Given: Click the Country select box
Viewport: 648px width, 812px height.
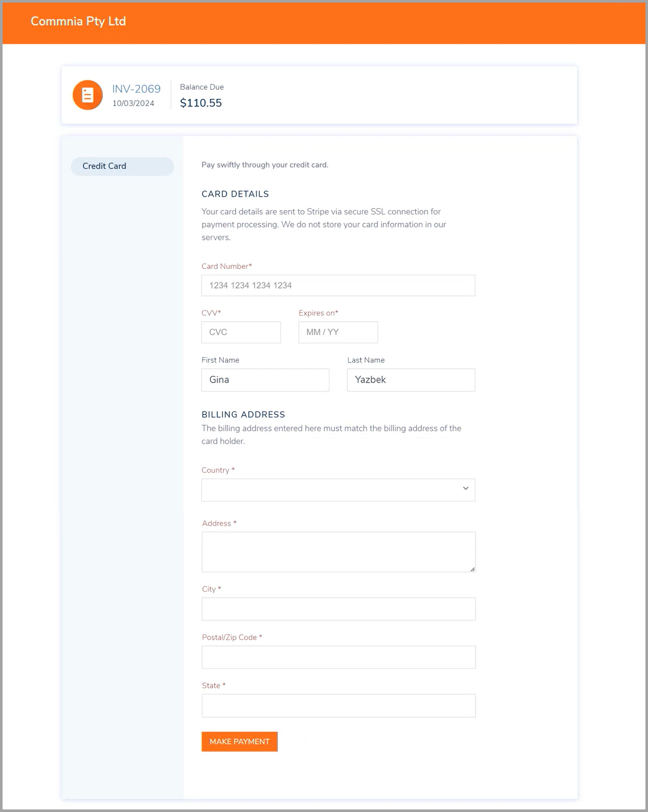Looking at the screenshot, I should (x=338, y=490).
